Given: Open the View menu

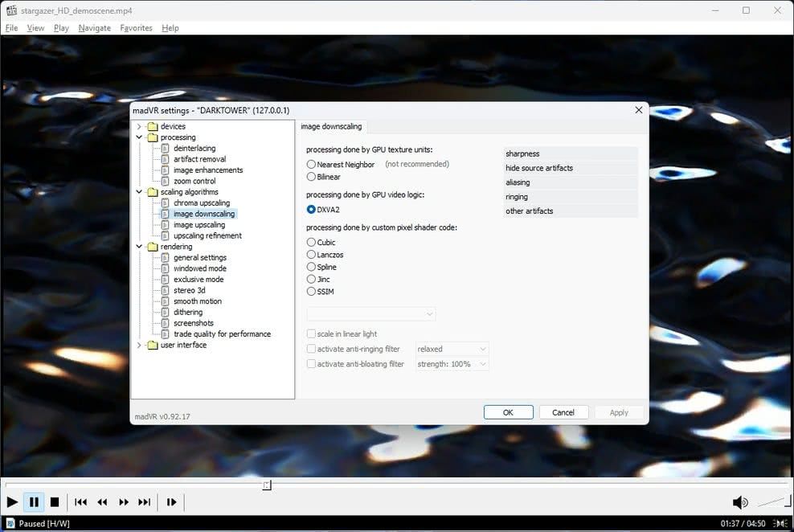Looking at the screenshot, I should 35,28.
